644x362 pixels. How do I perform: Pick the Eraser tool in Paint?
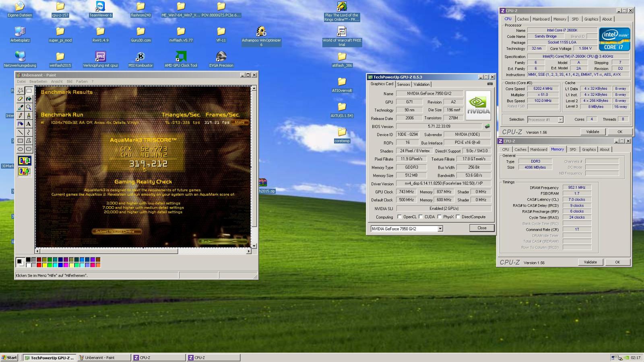pyautogui.click(x=20, y=99)
